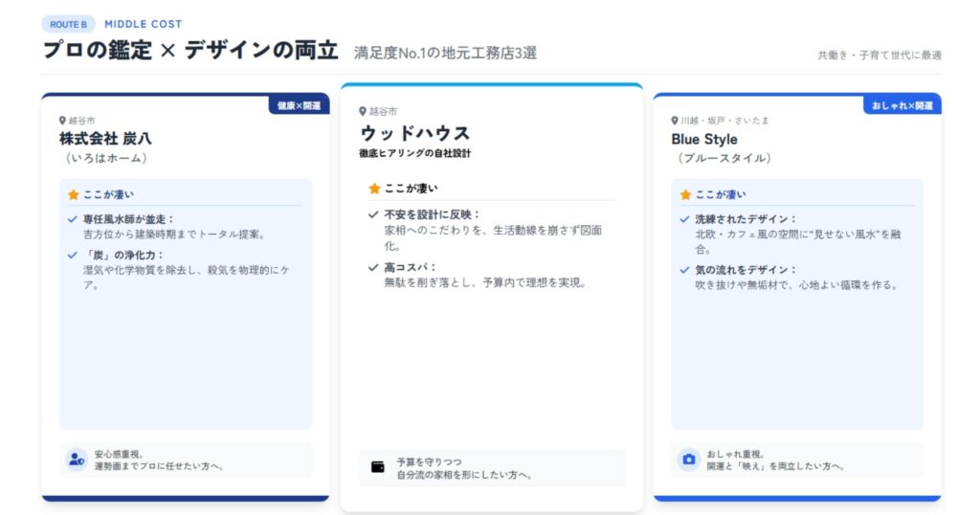Click text 吉方位から建築時期までトータル提案
Viewport: 980px width, 515px height.
tap(175, 235)
